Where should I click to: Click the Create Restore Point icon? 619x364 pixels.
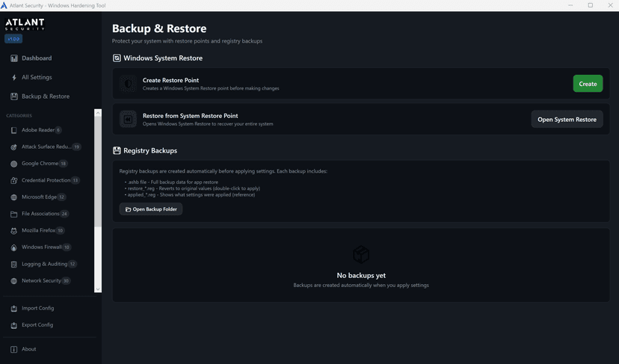(x=128, y=84)
